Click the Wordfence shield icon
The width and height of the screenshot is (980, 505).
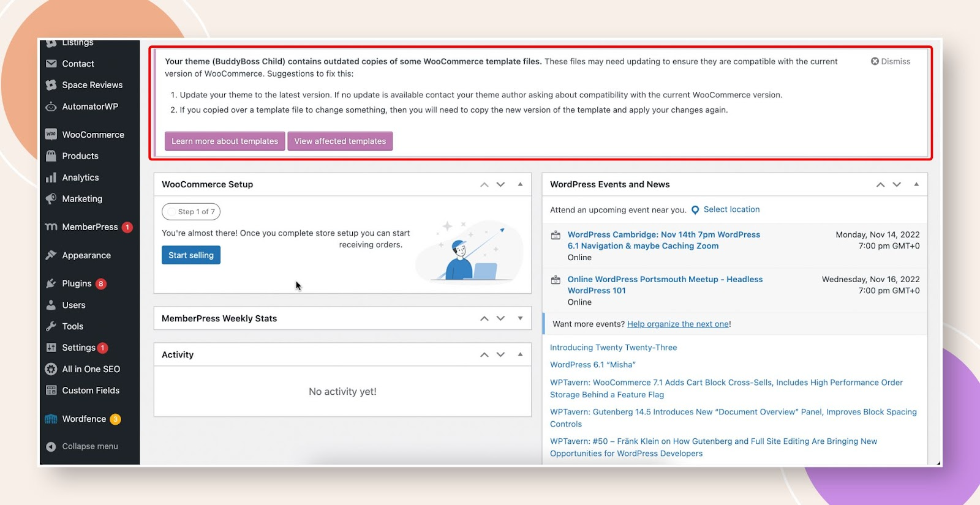[51, 419]
